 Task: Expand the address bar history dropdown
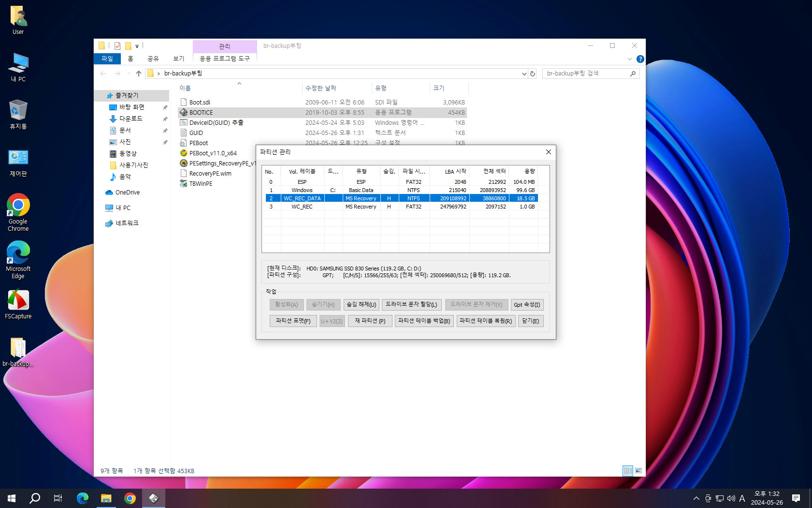[x=524, y=74]
